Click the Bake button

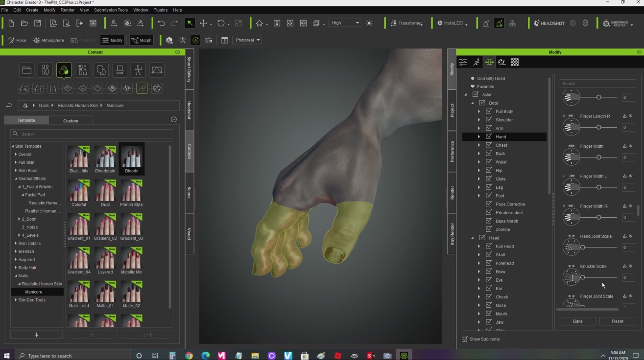(578, 321)
